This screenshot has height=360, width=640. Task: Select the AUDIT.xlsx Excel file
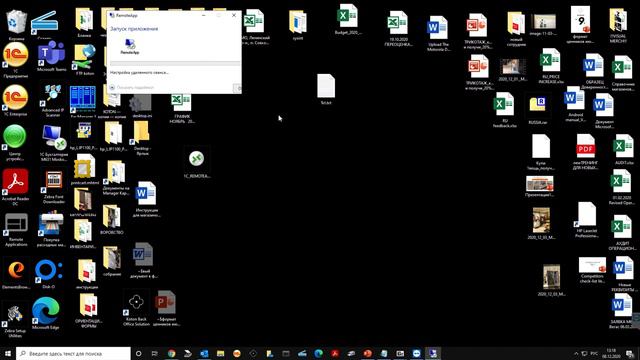624,149
